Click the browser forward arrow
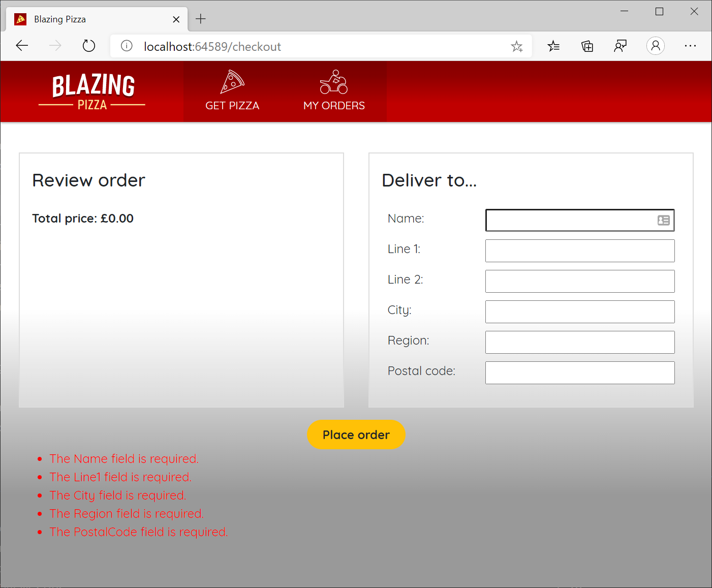The width and height of the screenshot is (712, 588). (55, 46)
